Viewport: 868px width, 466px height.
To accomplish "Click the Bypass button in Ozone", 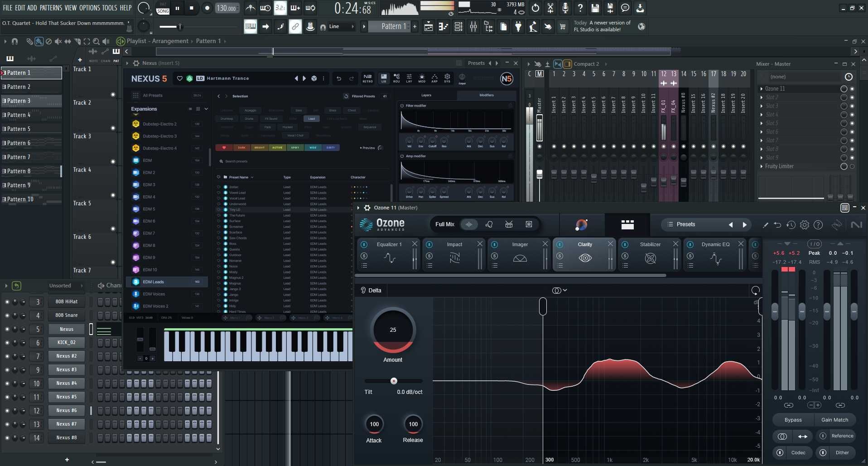I will pyautogui.click(x=793, y=420).
